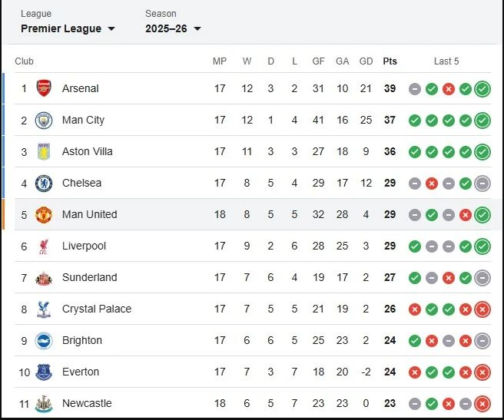504x420 pixels.
Task: Click the Liverpool club crest
Action: point(44,246)
